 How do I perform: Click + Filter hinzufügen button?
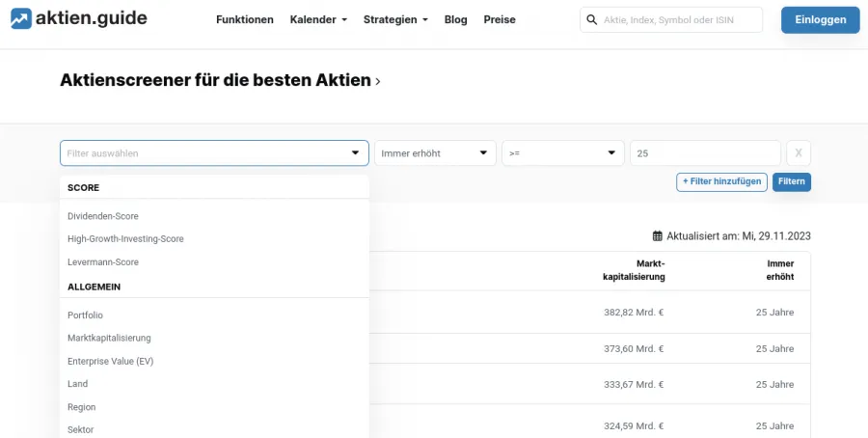tap(721, 181)
